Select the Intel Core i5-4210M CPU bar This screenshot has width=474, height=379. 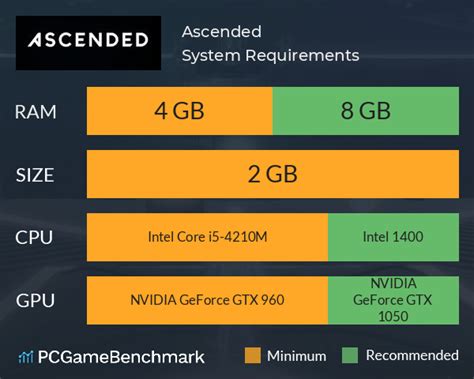coord(207,237)
